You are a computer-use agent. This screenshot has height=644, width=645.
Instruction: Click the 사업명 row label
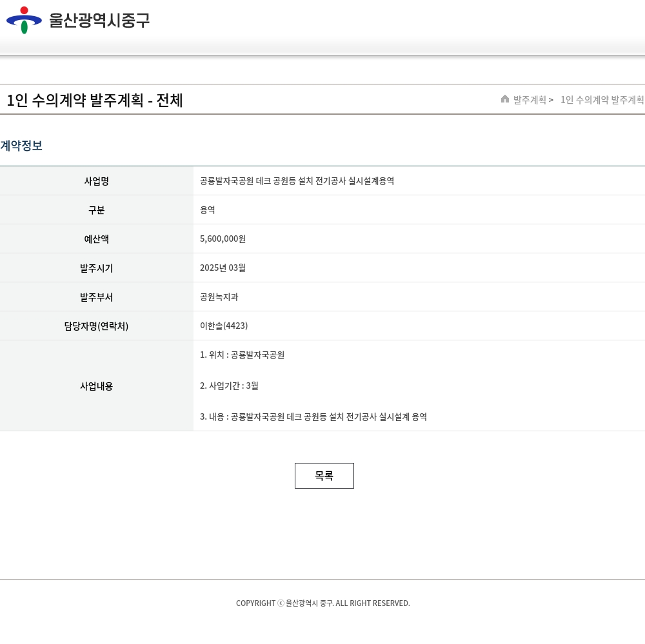(x=97, y=181)
